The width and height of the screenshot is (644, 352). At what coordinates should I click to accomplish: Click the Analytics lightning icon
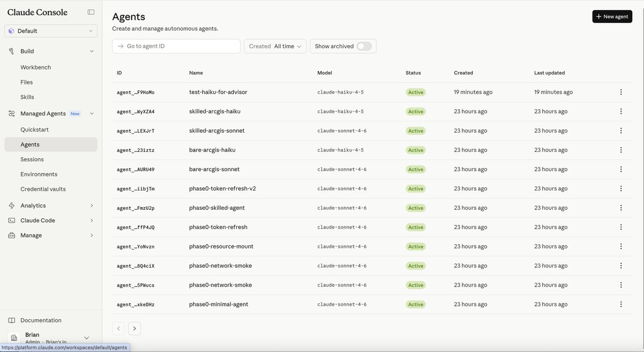tap(12, 206)
